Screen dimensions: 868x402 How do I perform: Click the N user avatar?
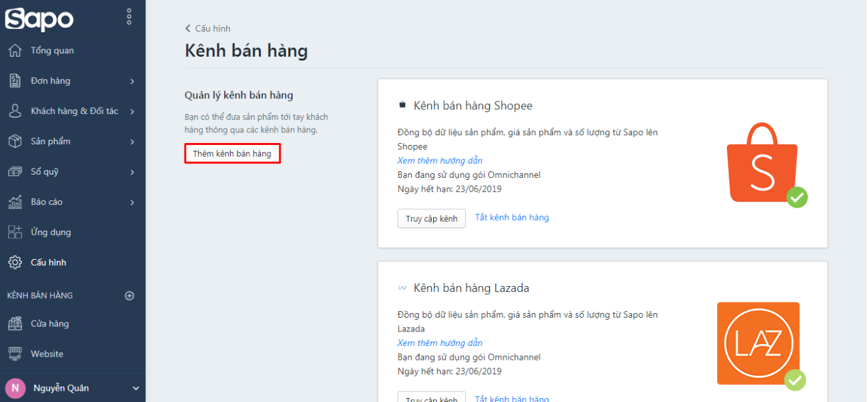14,388
